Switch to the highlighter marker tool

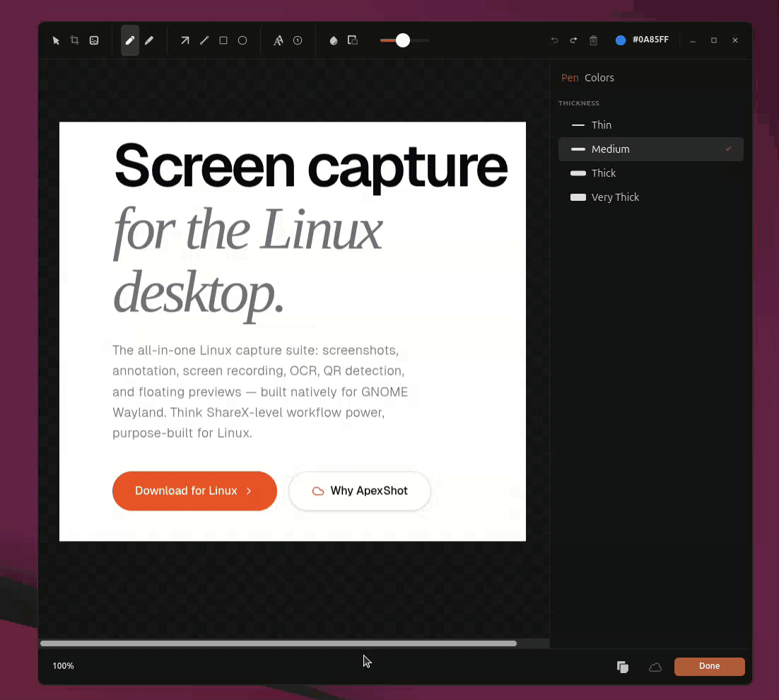point(149,40)
